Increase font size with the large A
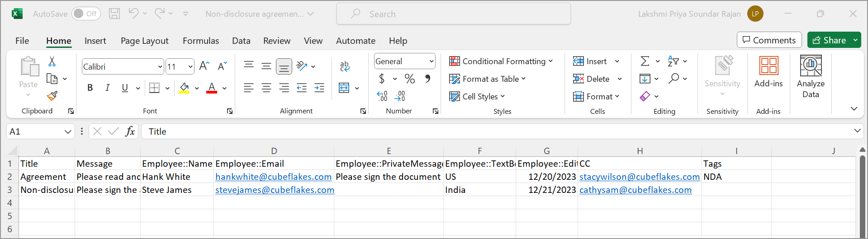The image size is (868, 239). tap(204, 66)
